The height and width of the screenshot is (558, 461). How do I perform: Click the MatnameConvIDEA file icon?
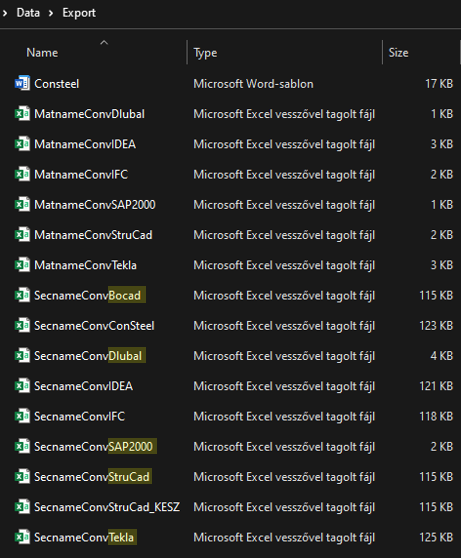tap(22, 144)
